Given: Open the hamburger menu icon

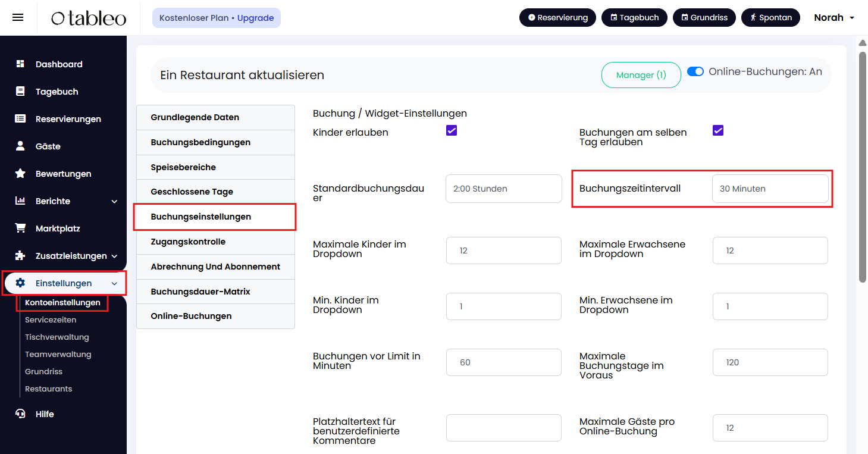Looking at the screenshot, I should pyautogui.click(x=18, y=17).
